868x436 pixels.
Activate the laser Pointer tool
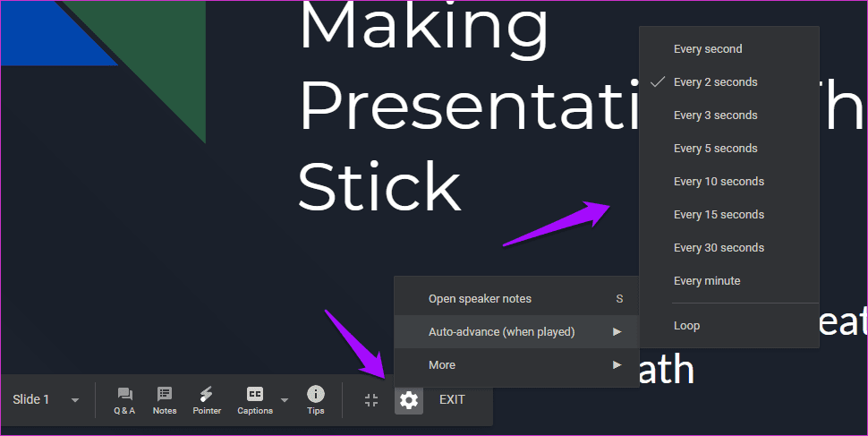207,400
